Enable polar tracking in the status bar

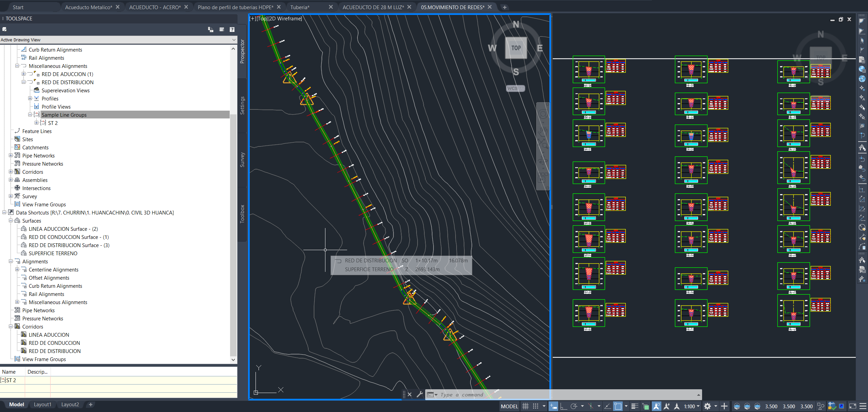[574, 406]
